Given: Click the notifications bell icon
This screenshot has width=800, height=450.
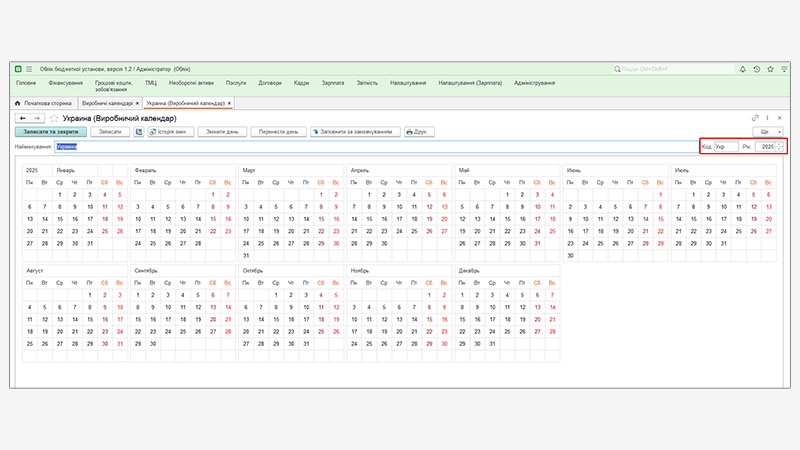Looking at the screenshot, I should coord(745,69).
